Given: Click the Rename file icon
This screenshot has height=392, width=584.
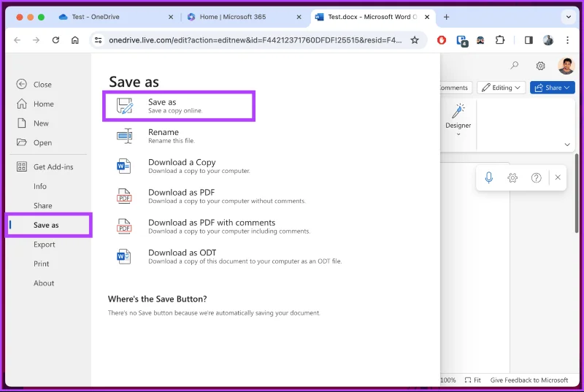Looking at the screenshot, I should click(124, 136).
